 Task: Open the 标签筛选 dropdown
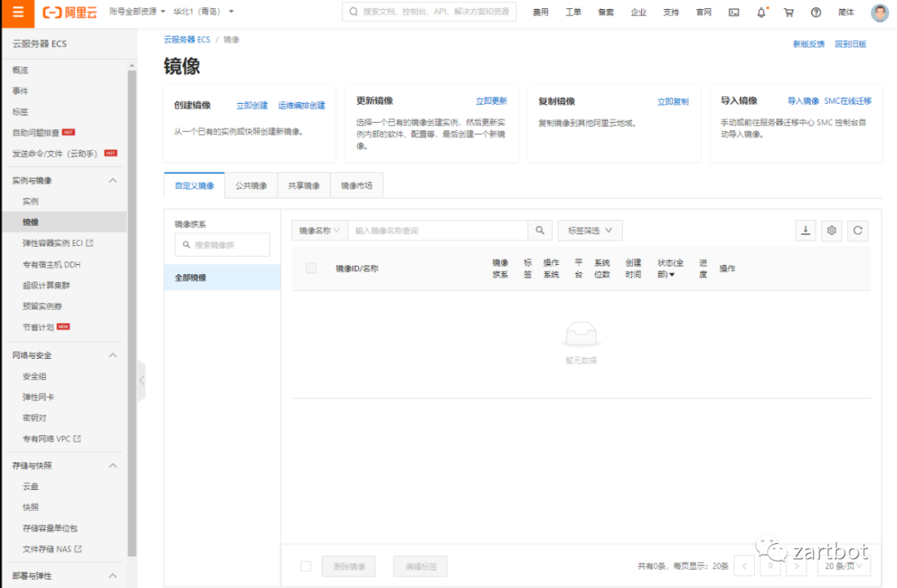pyautogui.click(x=590, y=230)
